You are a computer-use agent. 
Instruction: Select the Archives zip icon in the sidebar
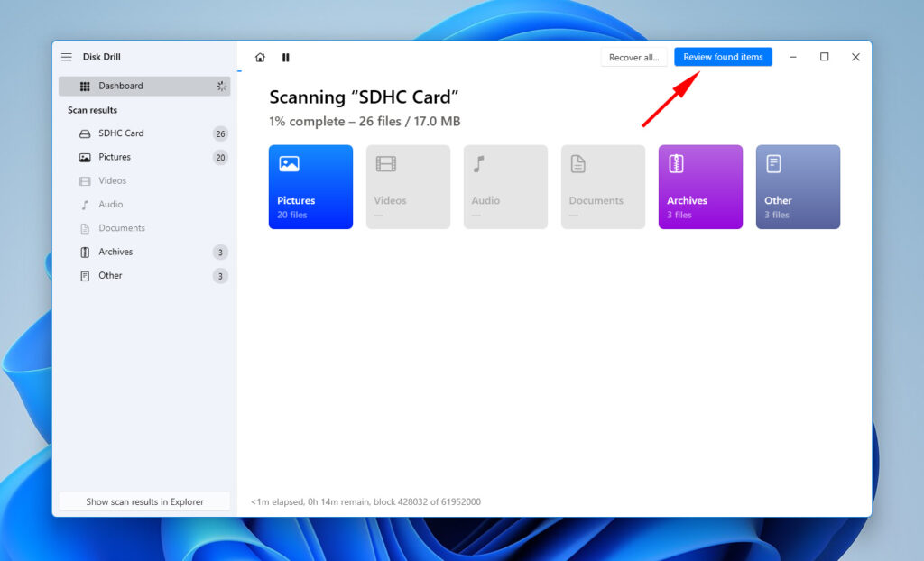pyautogui.click(x=84, y=252)
